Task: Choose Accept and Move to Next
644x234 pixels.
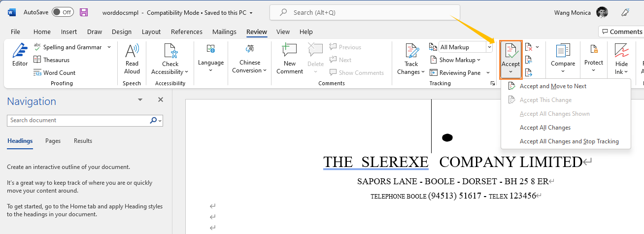Action: click(566, 86)
